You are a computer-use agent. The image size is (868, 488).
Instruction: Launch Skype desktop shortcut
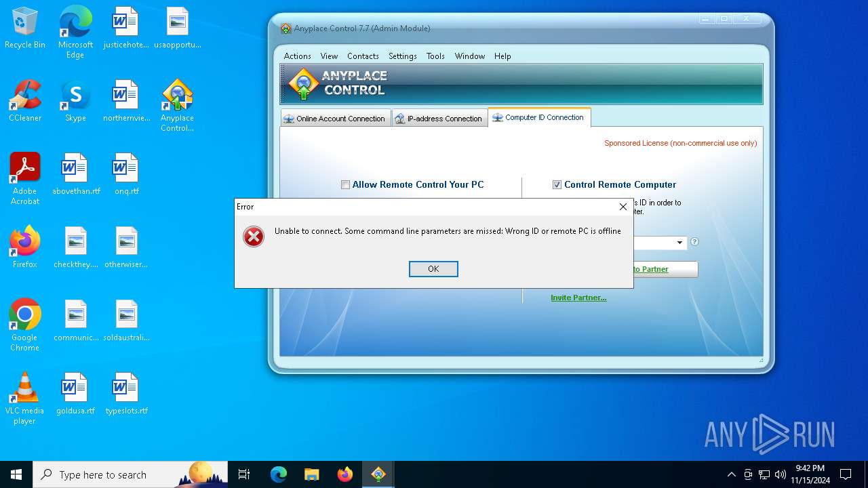click(75, 101)
